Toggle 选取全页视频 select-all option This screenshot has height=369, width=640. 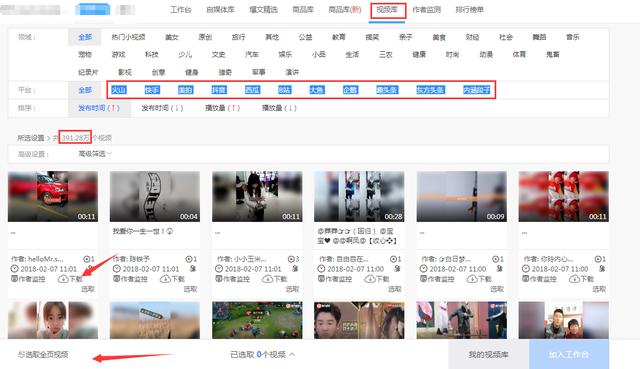click(x=43, y=354)
